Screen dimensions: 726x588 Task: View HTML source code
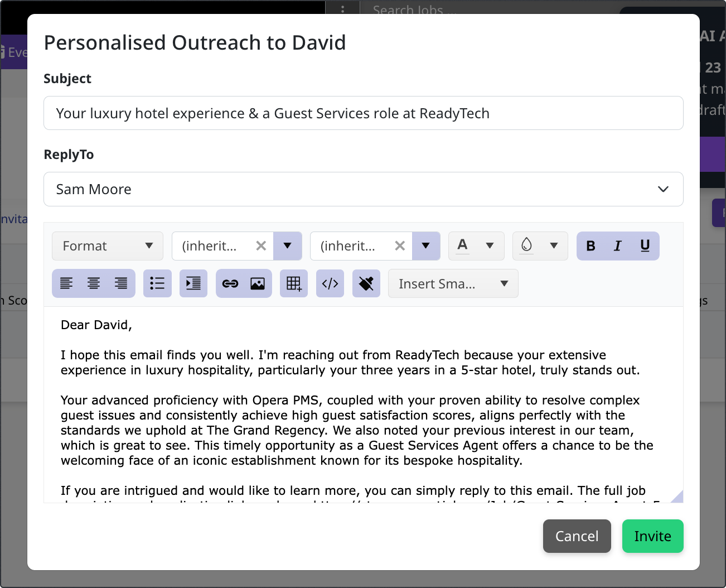point(330,283)
